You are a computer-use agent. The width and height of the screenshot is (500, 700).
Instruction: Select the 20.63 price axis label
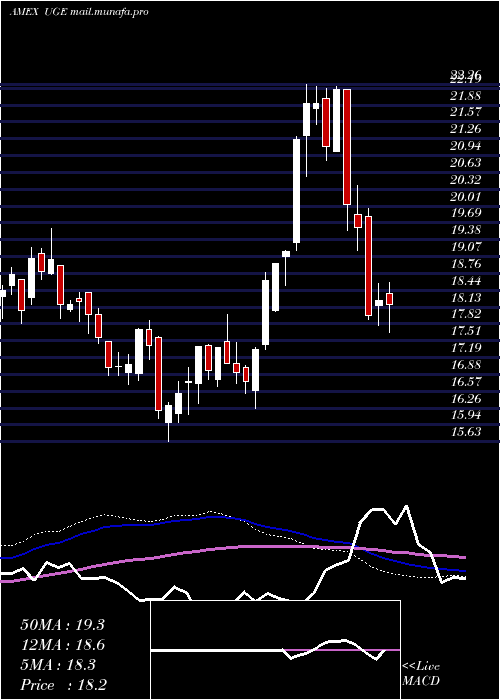tap(466, 163)
